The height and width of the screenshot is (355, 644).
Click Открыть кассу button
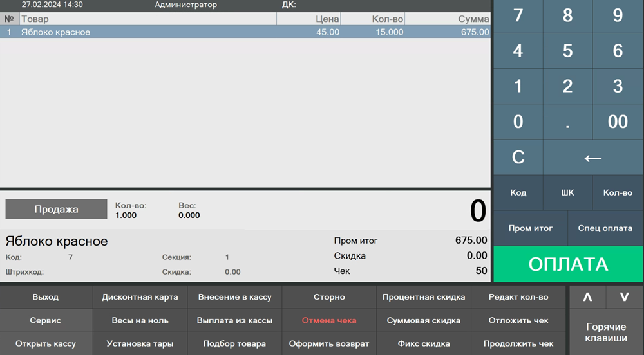tap(46, 344)
